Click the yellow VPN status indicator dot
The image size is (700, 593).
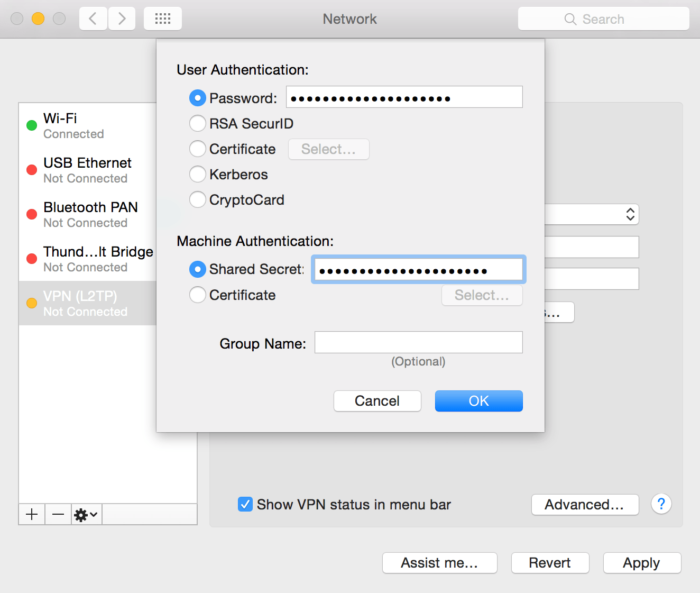pyautogui.click(x=31, y=303)
